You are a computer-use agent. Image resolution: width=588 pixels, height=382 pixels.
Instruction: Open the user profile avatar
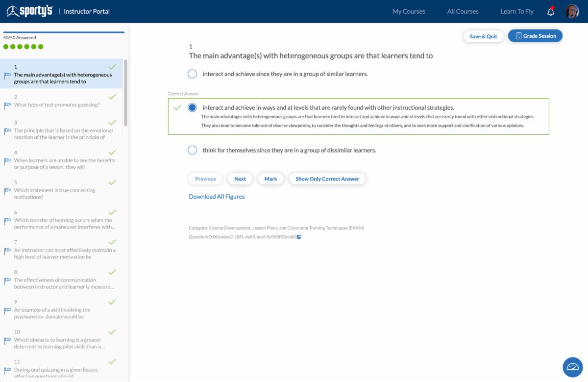[x=572, y=11]
